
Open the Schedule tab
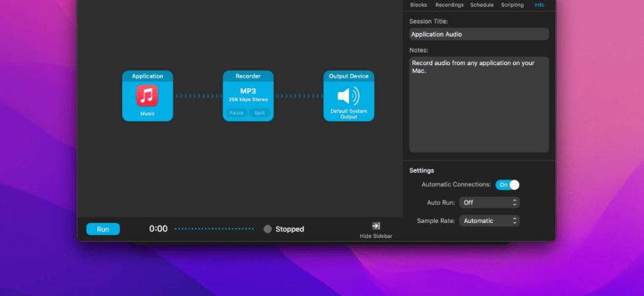tap(482, 5)
